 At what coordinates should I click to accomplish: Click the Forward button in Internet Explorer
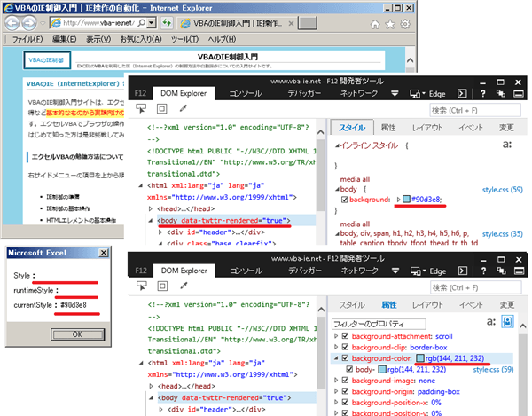(x=29, y=23)
